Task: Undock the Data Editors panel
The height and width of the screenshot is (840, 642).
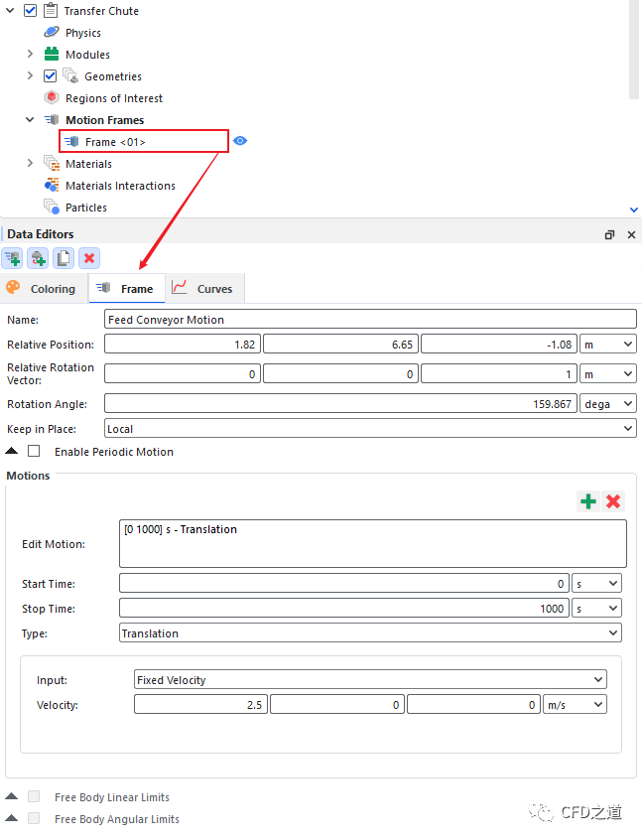Action: coord(609,235)
